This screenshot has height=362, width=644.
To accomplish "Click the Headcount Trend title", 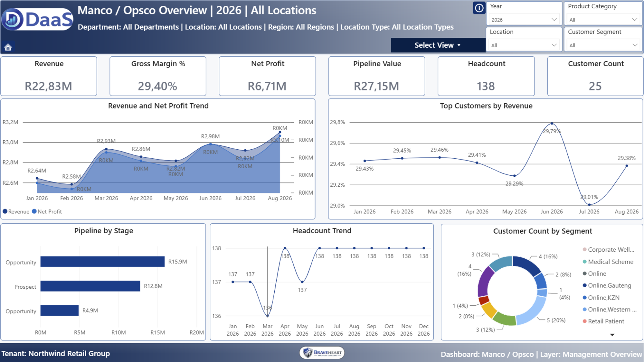I will [x=322, y=231].
